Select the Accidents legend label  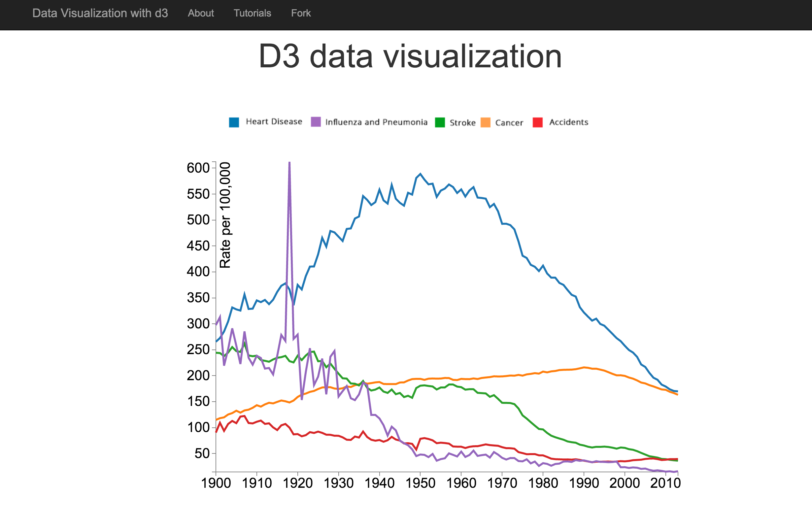coord(569,122)
